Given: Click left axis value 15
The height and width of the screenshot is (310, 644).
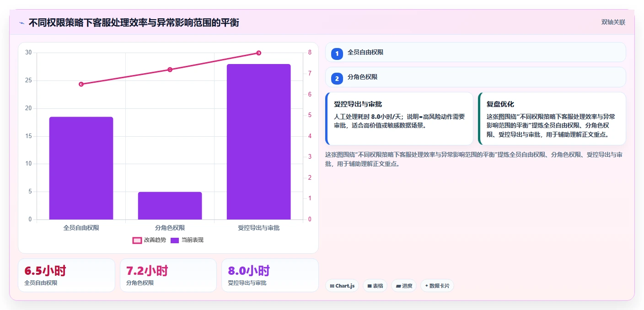Looking at the screenshot, I should pos(28,136).
